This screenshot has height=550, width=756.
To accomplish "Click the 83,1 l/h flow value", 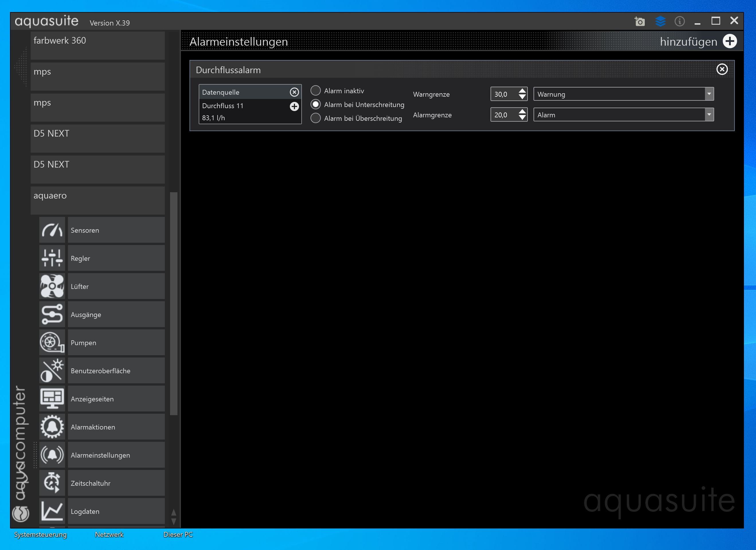I will click(x=213, y=118).
